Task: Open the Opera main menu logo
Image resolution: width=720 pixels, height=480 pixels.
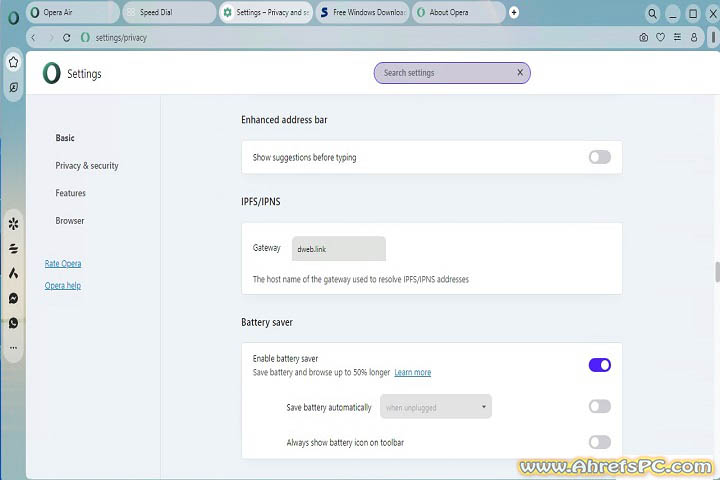Action: (x=14, y=17)
